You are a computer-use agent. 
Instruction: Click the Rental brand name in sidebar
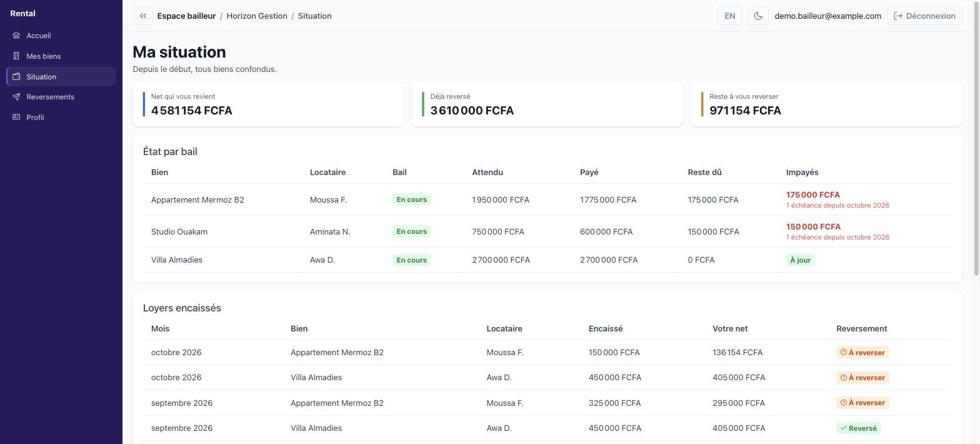point(22,14)
